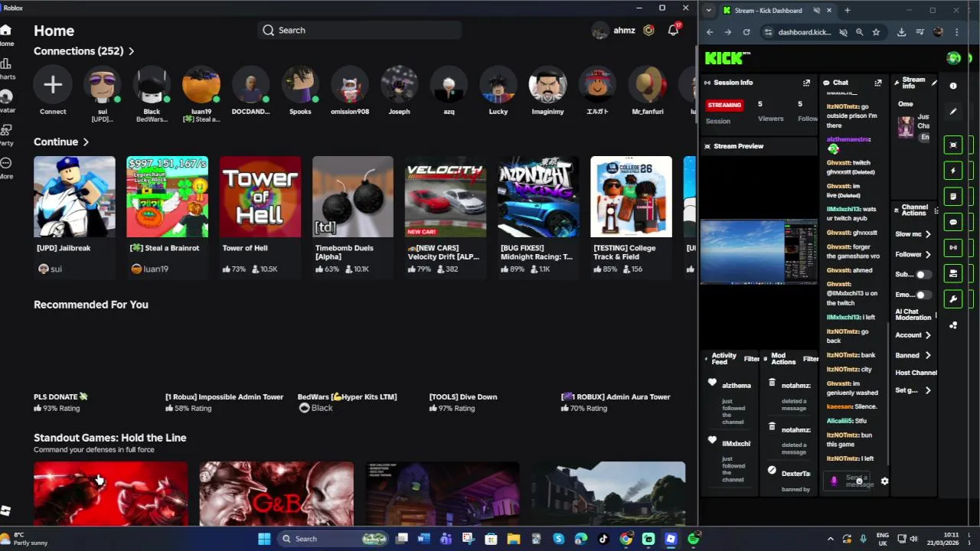The height and width of the screenshot is (551, 980).
Task: Toggle the wrench widget icon in Kick sidebar
Action: point(953,298)
